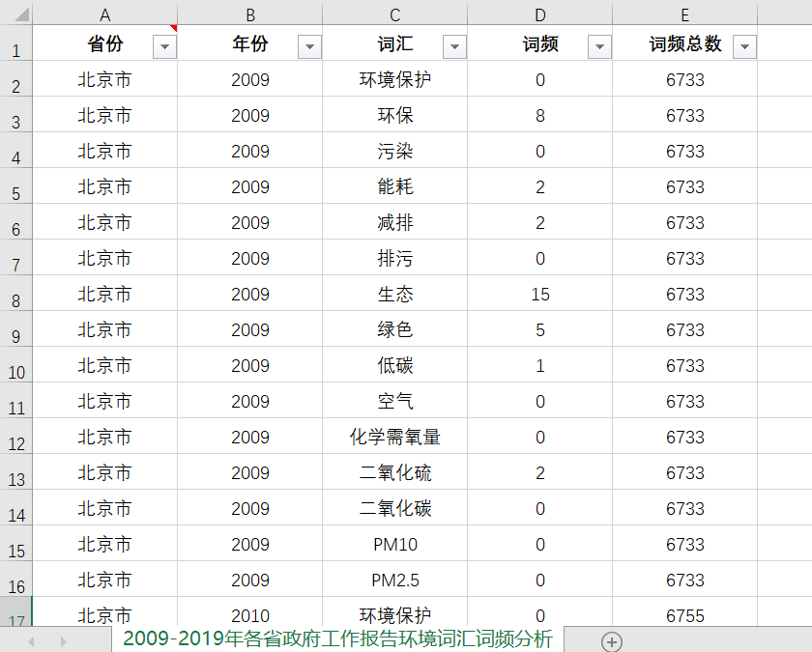Open the 词频总数 column filter dropdown
Screen dimensions: 812x652
(744, 45)
